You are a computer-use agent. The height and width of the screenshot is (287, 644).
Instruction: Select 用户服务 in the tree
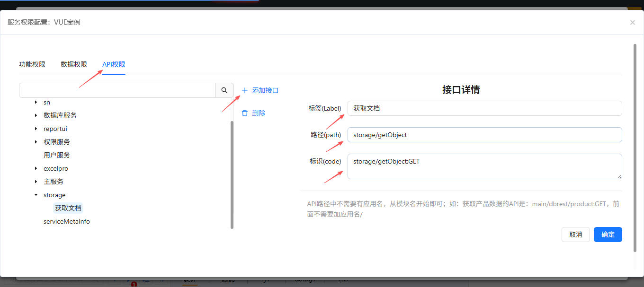coord(57,155)
